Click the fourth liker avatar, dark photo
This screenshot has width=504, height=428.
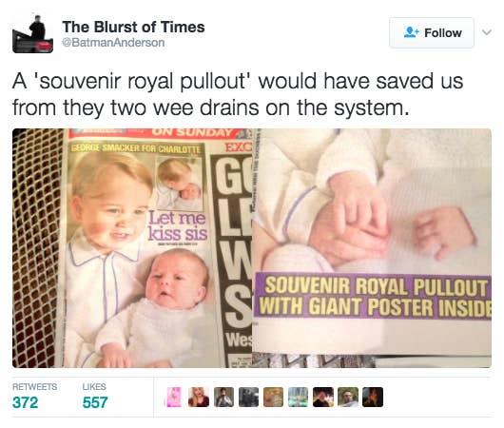click(x=248, y=398)
